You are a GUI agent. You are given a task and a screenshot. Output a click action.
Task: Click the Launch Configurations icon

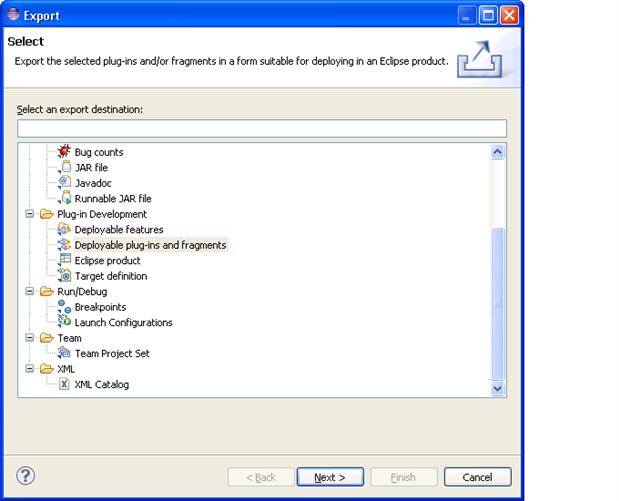pos(64,322)
